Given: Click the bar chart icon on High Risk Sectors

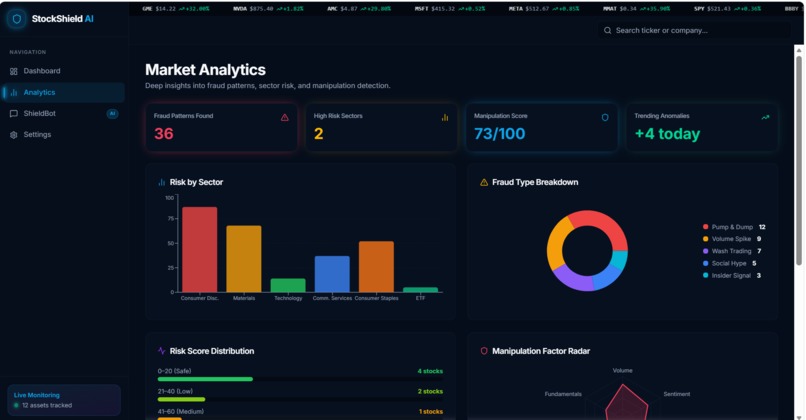Looking at the screenshot, I should pyautogui.click(x=445, y=118).
